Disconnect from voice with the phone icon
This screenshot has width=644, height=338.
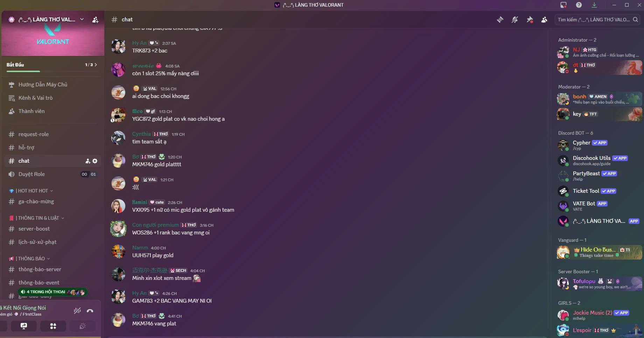pos(90,311)
